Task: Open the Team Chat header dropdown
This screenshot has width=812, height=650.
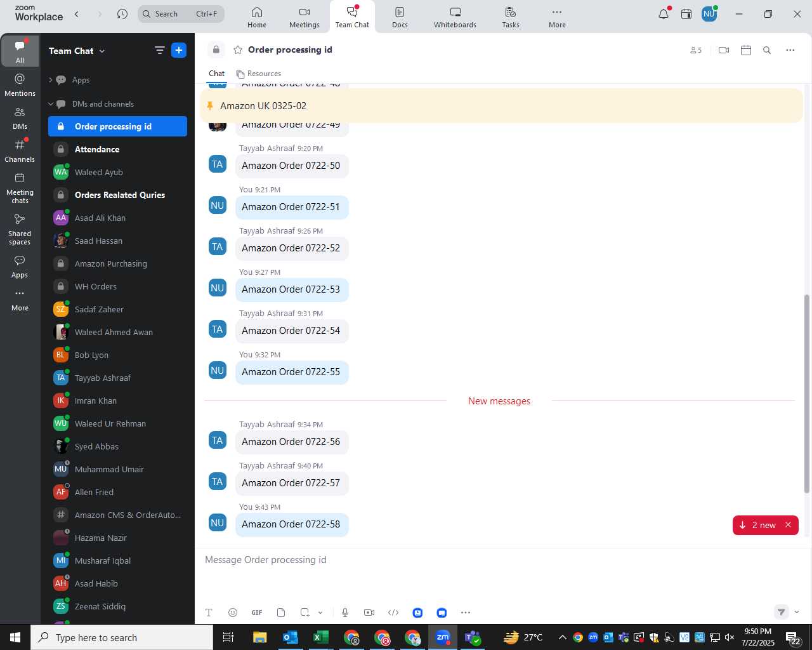Action: click(x=77, y=51)
